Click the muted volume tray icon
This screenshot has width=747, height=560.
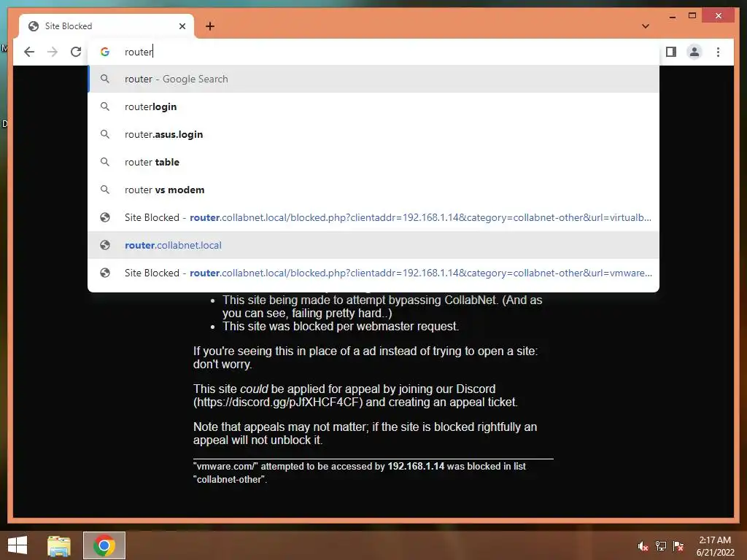(x=643, y=546)
